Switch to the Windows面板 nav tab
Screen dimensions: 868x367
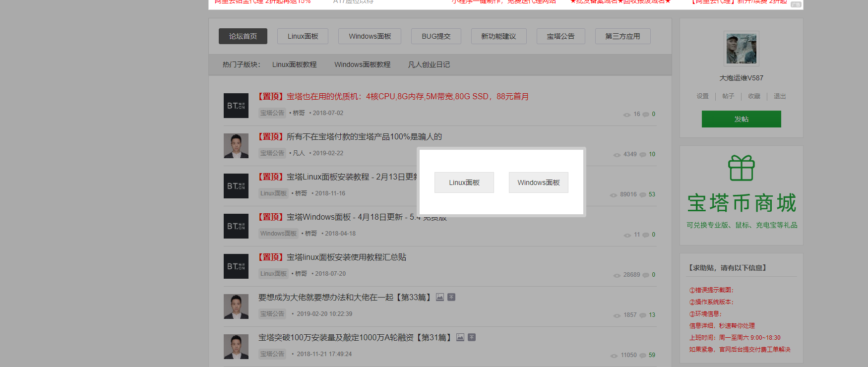pyautogui.click(x=370, y=36)
